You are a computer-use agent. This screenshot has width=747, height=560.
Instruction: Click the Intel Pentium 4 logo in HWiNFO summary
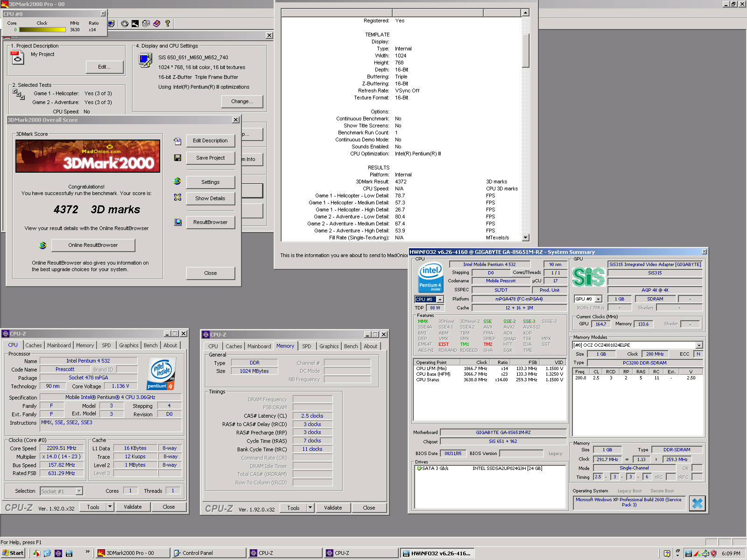tap(430, 277)
